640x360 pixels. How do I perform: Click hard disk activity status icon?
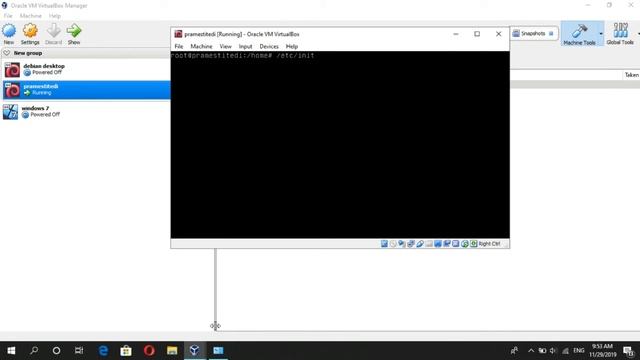point(384,244)
